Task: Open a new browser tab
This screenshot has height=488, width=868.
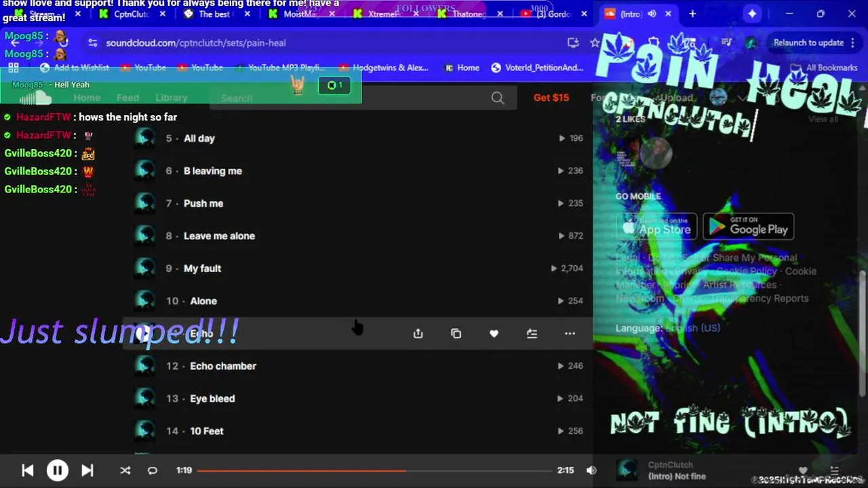Action: pyautogui.click(x=692, y=14)
